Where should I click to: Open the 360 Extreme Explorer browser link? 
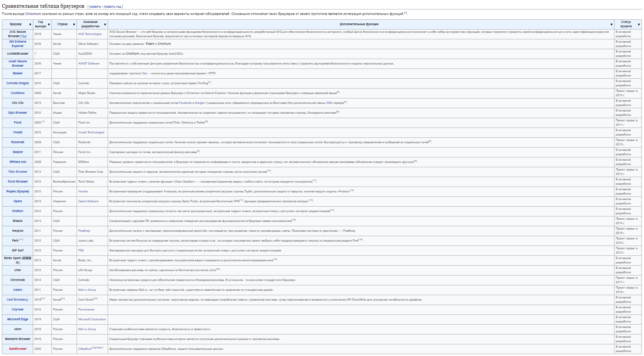18,44
